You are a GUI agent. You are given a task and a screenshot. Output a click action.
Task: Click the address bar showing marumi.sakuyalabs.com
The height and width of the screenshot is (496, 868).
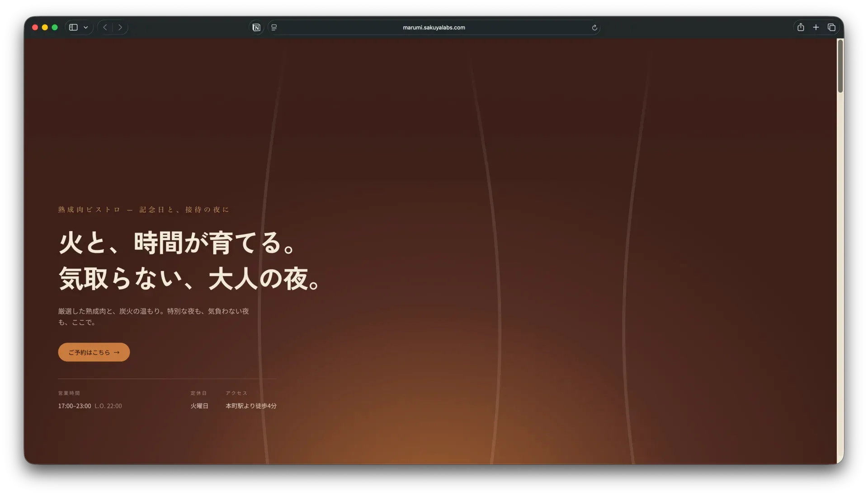pyautogui.click(x=434, y=28)
